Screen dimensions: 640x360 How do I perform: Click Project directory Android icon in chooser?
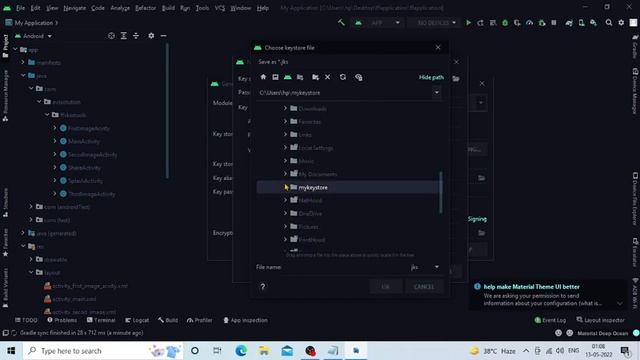[288, 77]
